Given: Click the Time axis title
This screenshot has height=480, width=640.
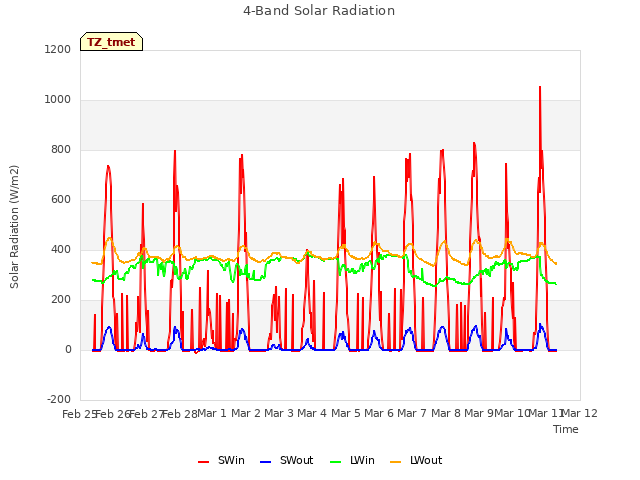Looking at the screenshot, I should (566, 429).
